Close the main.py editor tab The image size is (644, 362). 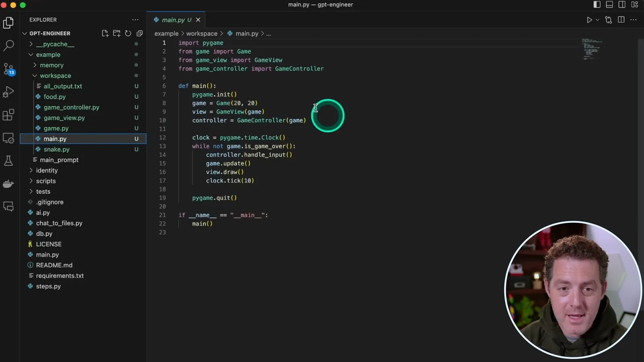pyautogui.click(x=198, y=20)
